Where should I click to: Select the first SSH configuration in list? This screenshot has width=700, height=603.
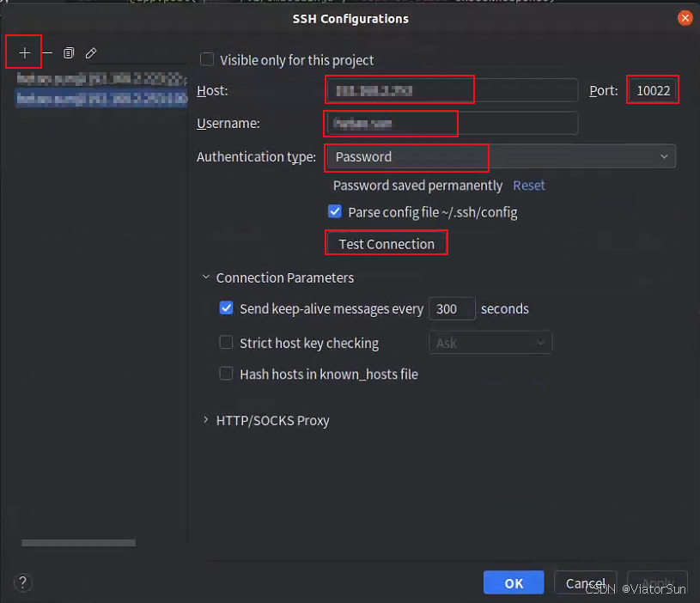coord(102,79)
